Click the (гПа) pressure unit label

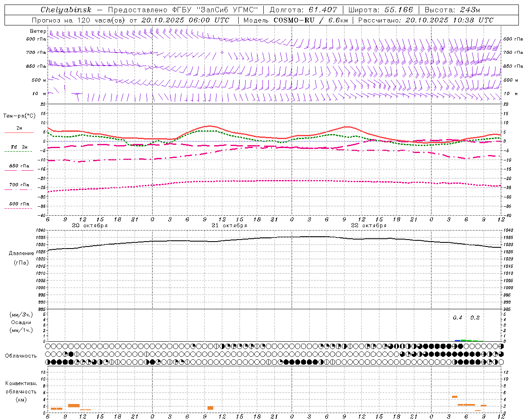point(21,263)
